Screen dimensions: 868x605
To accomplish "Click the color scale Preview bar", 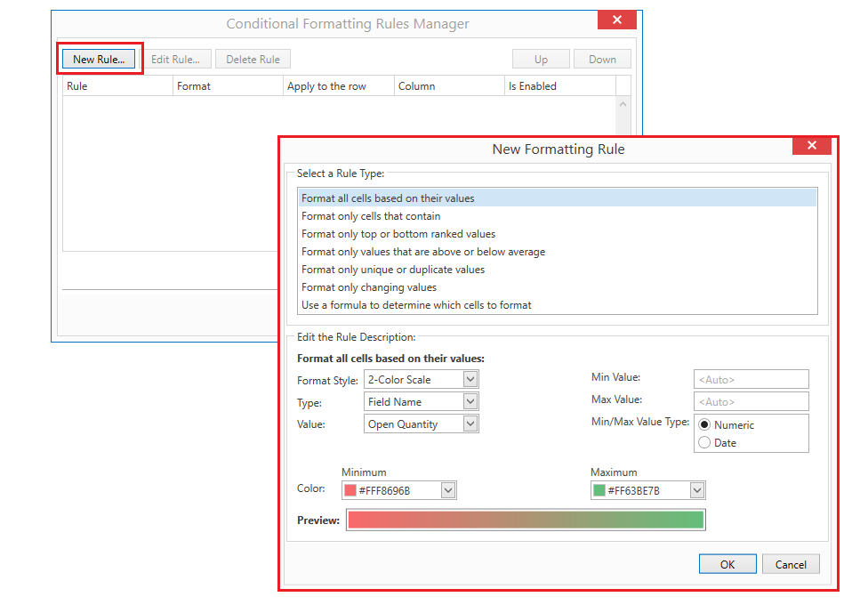I will pos(526,520).
